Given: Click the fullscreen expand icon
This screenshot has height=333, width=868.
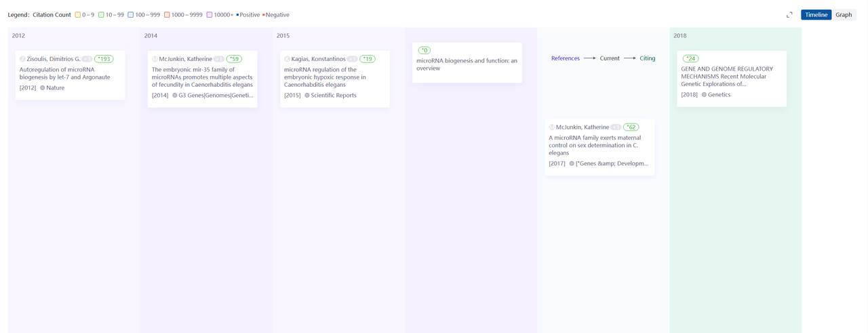Looking at the screenshot, I should point(789,15).
